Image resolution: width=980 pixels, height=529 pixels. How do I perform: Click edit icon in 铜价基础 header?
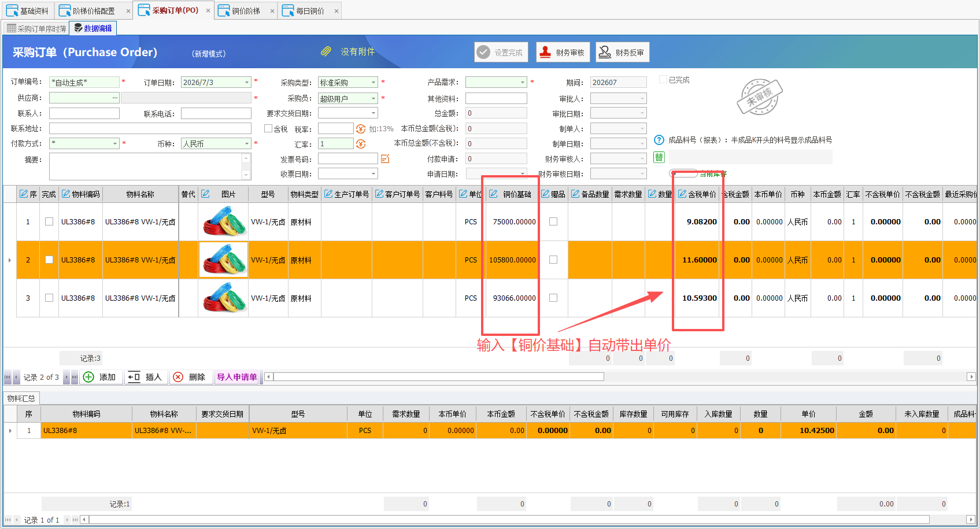tap(493, 194)
